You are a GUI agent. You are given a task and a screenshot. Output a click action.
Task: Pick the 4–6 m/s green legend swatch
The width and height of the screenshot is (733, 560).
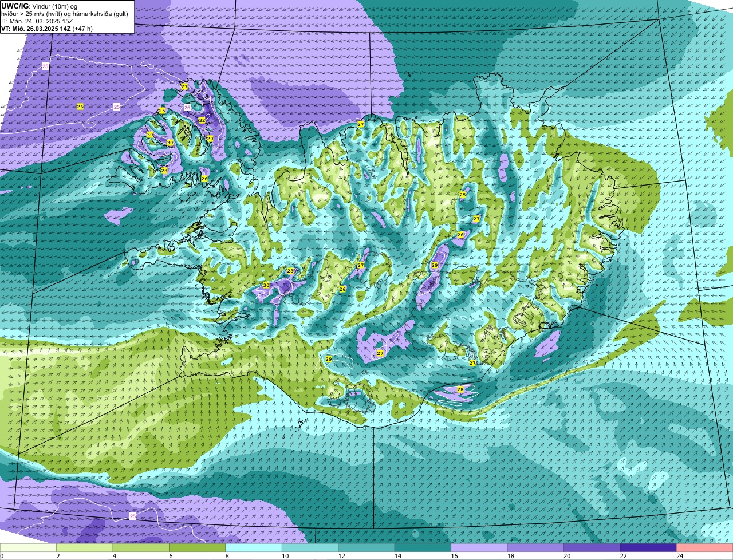click(141, 547)
